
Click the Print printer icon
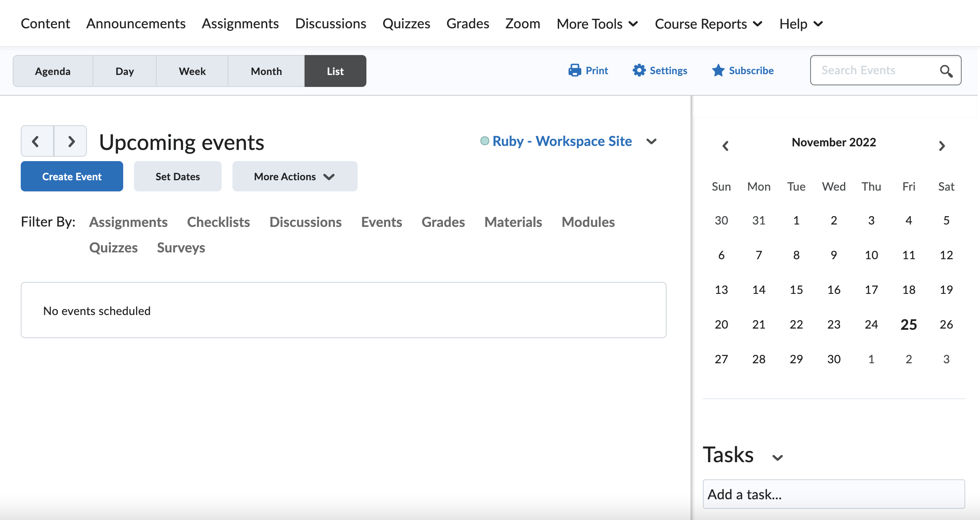pyautogui.click(x=575, y=71)
